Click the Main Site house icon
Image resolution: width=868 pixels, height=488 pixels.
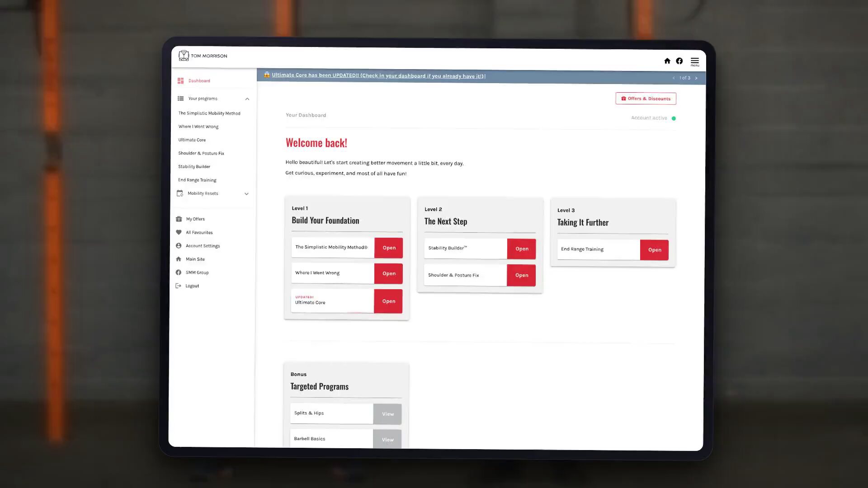click(x=178, y=259)
